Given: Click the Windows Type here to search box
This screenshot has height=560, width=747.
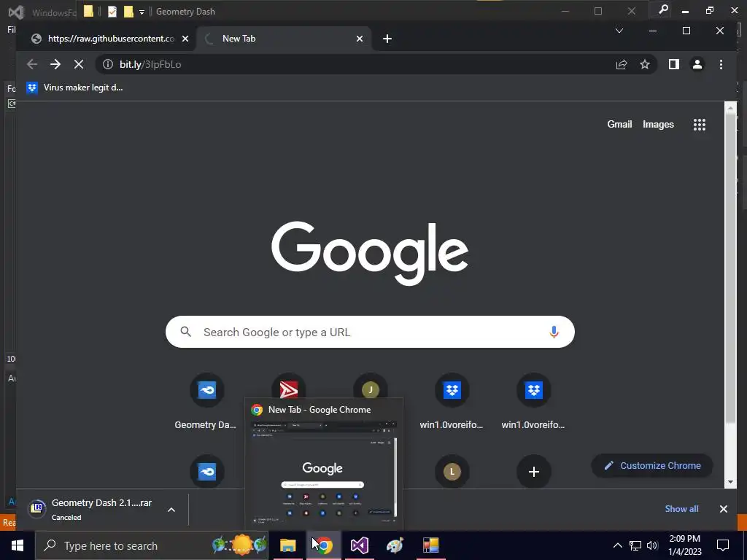Looking at the screenshot, I should click(x=152, y=545).
